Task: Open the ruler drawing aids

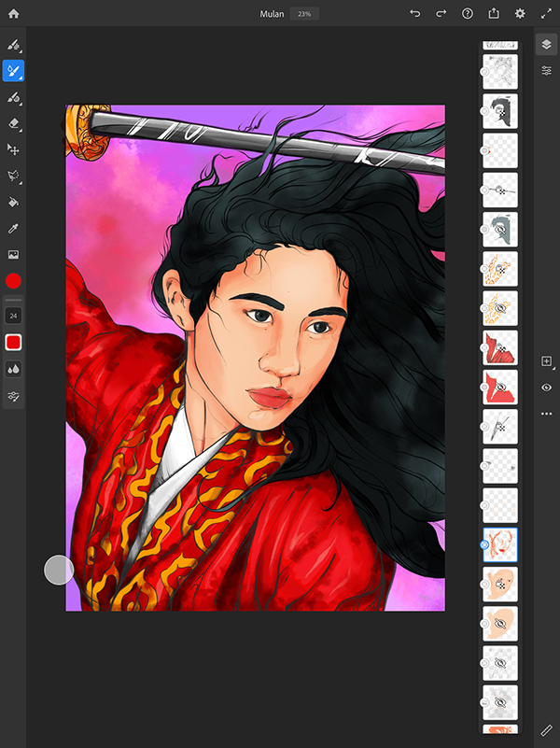Action: click(x=546, y=730)
